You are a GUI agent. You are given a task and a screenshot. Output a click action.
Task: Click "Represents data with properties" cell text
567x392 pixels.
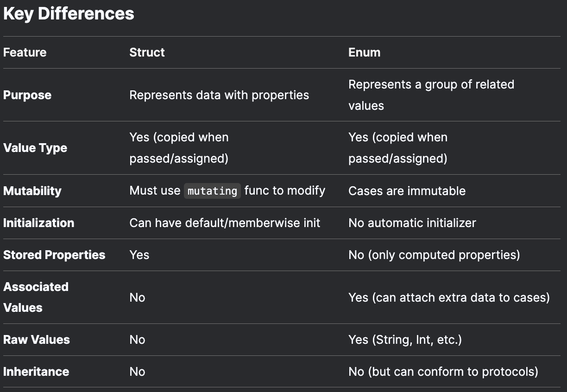click(219, 95)
